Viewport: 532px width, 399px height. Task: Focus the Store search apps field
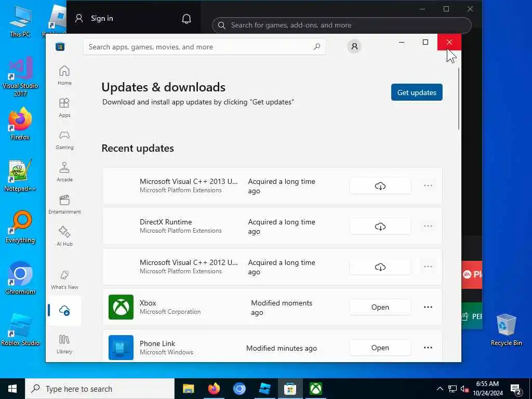[205, 47]
